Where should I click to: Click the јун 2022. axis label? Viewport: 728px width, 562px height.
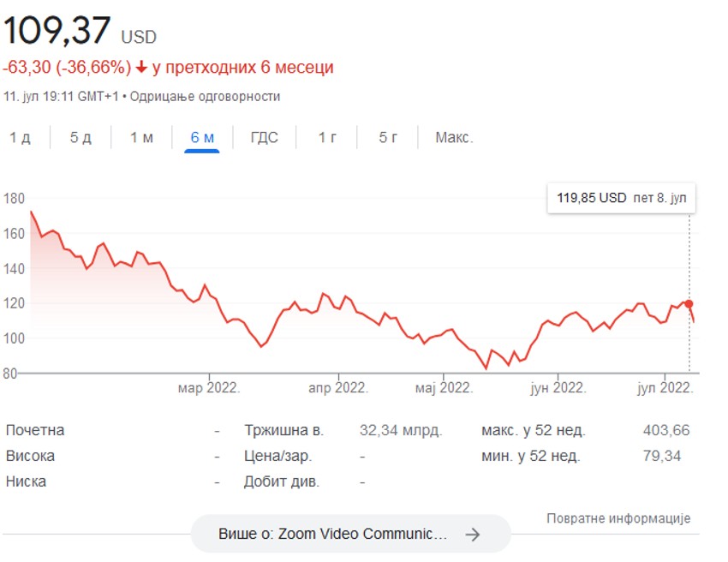coord(557,388)
